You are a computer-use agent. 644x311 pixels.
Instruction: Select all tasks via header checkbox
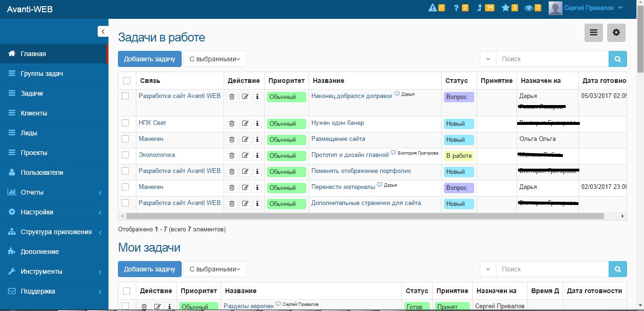click(x=126, y=81)
